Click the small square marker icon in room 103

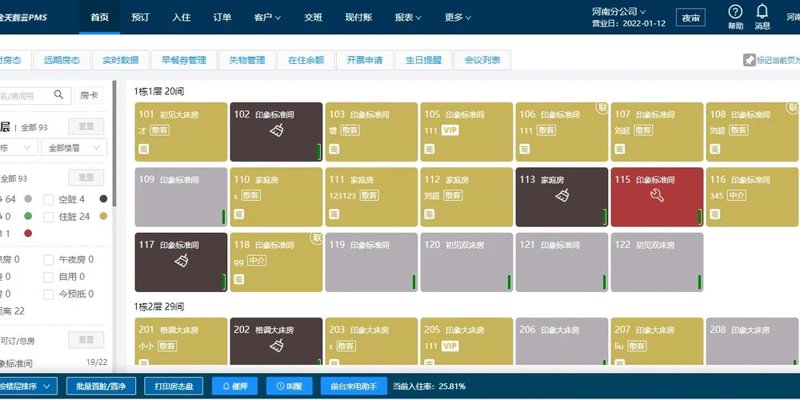coord(334,149)
